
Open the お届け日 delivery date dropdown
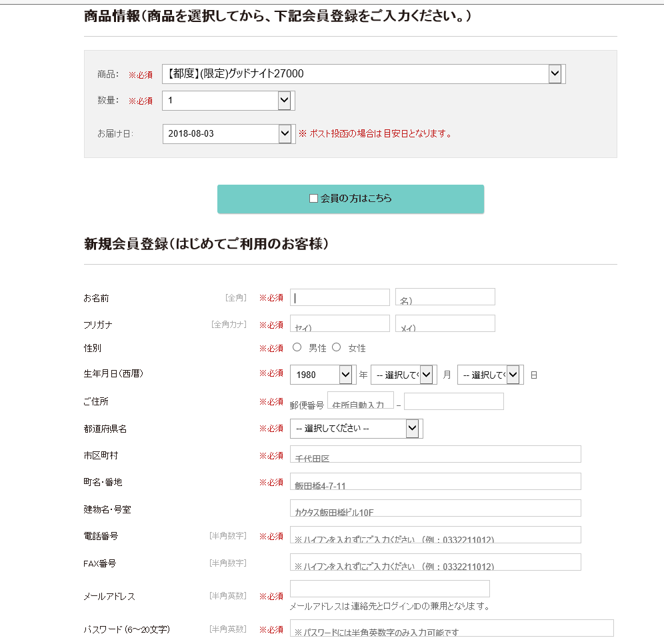(x=285, y=133)
